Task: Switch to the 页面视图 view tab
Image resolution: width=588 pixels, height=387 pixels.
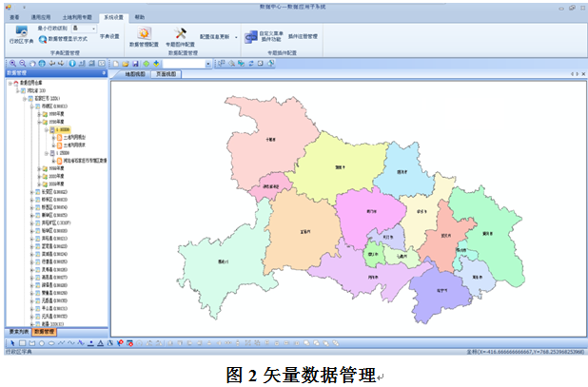Action: (x=166, y=73)
